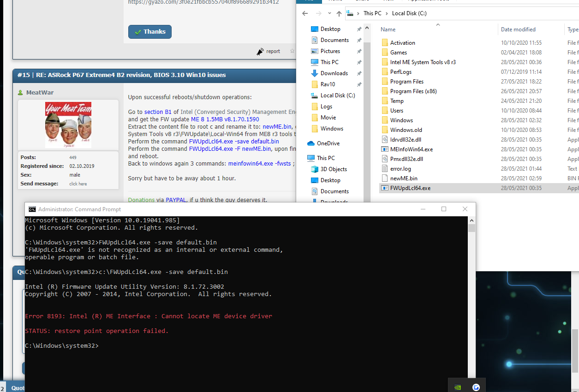Open the Logs folder in navigation pane
579x392 pixels.
(326, 107)
